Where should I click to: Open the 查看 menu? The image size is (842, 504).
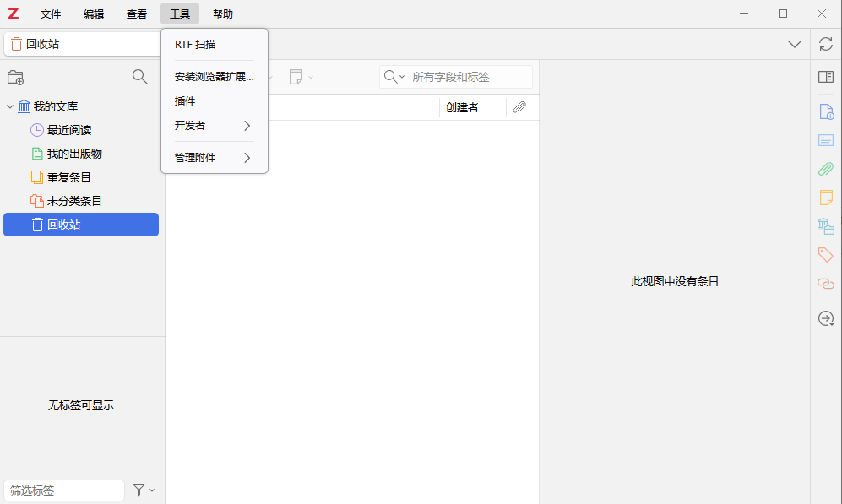(137, 14)
